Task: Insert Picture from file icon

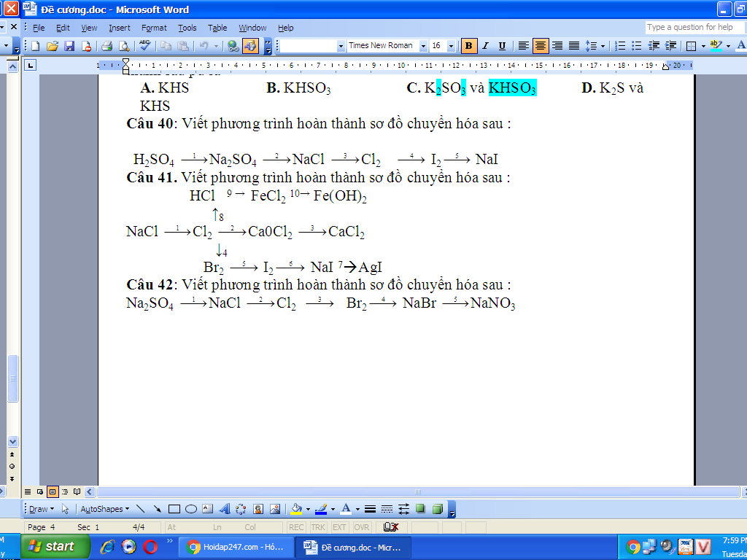Action: [x=275, y=509]
